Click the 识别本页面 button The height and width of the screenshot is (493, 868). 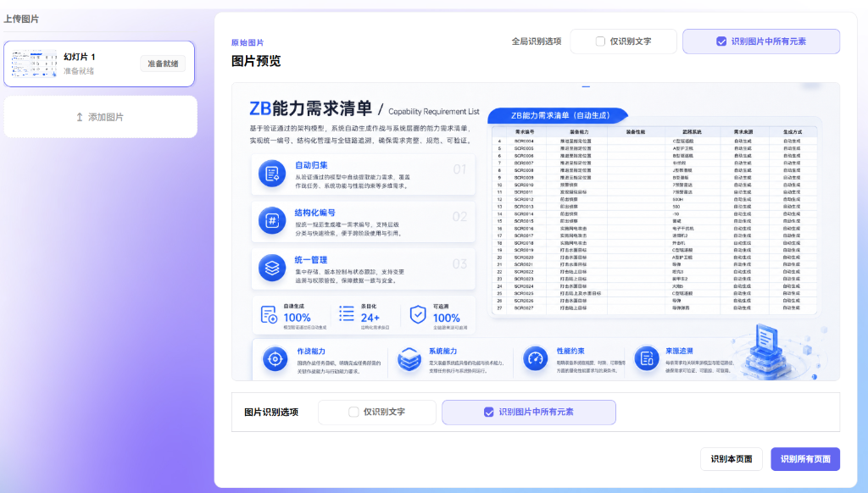732,459
